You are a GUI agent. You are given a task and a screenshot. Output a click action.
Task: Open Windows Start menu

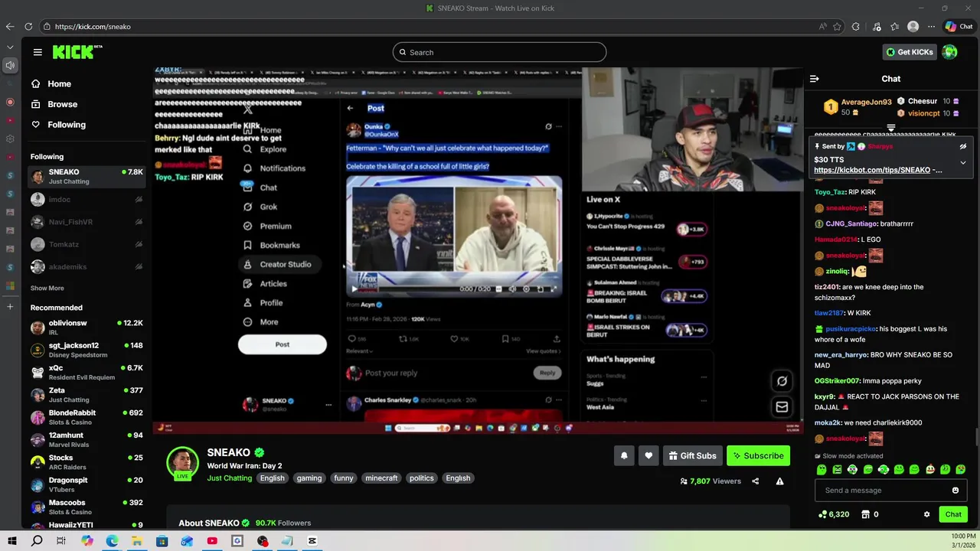12,541
